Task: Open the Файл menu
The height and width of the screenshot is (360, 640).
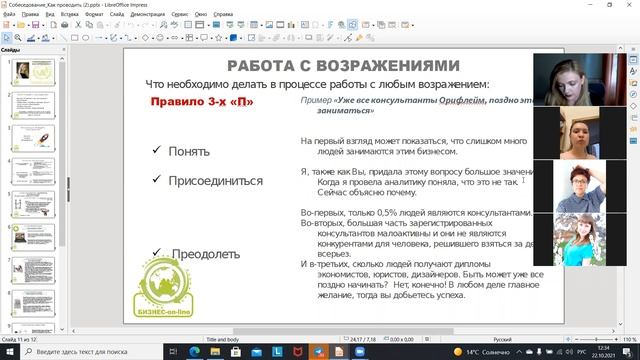Action: click(x=9, y=14)
